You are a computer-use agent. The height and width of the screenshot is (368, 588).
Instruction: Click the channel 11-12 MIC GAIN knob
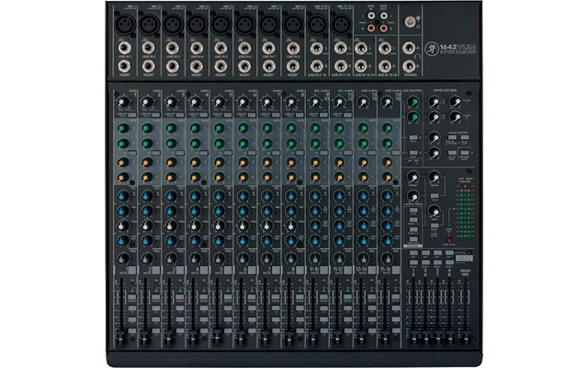(x=339, y=102)
